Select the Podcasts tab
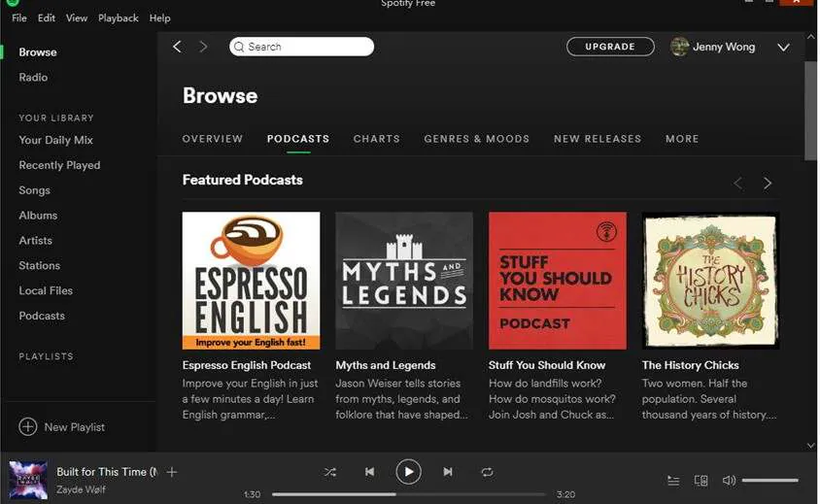820x504 pixels. [x=298, y=139]
